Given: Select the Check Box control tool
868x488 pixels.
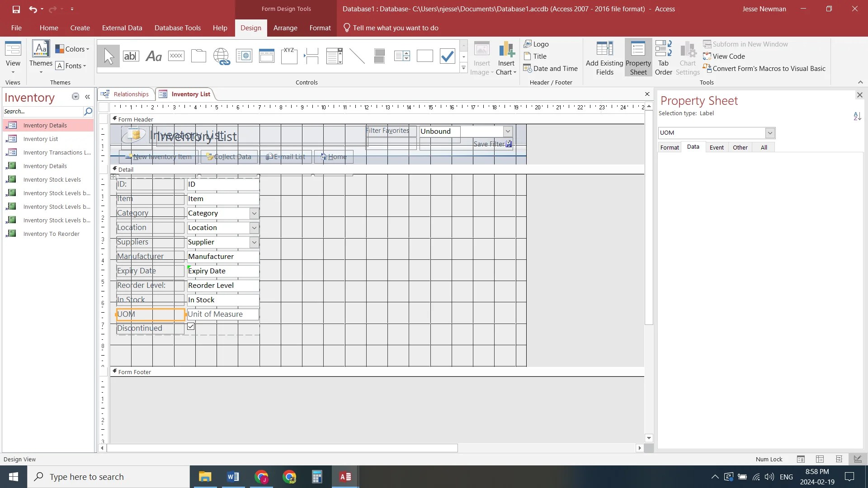Looking at the screenshot, I should click(x=447, y=56).
